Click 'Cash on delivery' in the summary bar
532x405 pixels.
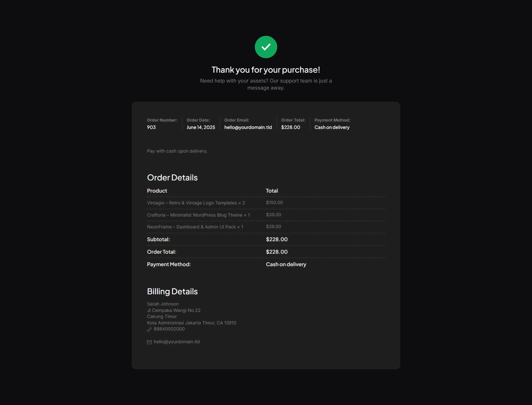click(332, 127)
